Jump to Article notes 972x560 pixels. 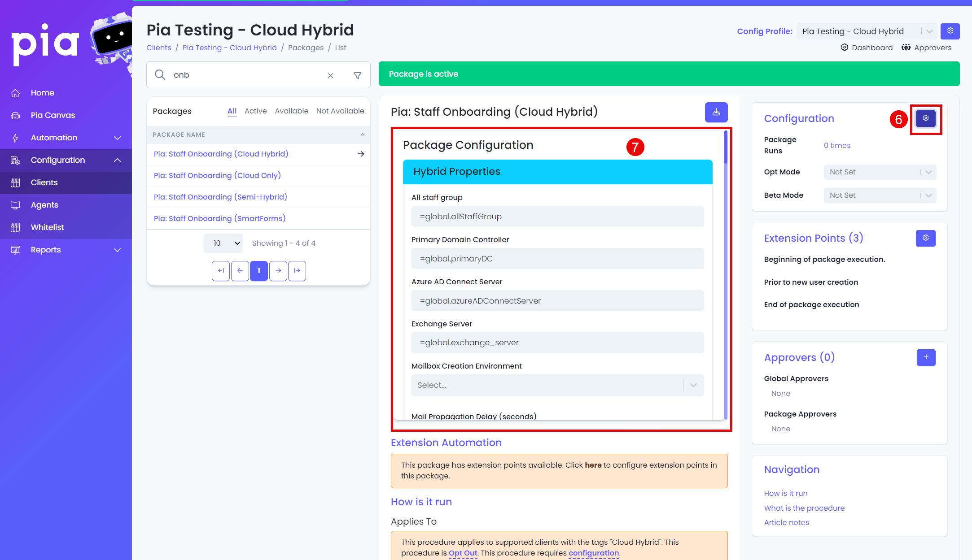(786, 522)
